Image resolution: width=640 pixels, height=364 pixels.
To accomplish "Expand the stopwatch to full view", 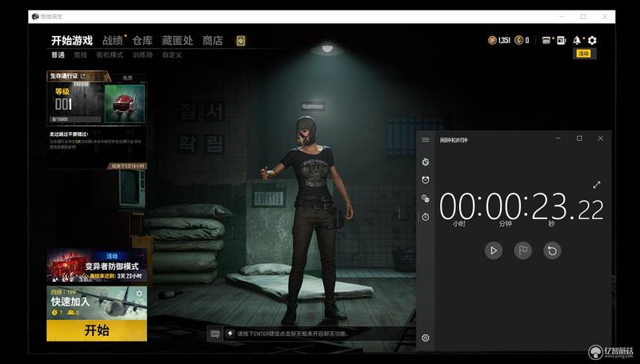I will click(x=597, y=185).
